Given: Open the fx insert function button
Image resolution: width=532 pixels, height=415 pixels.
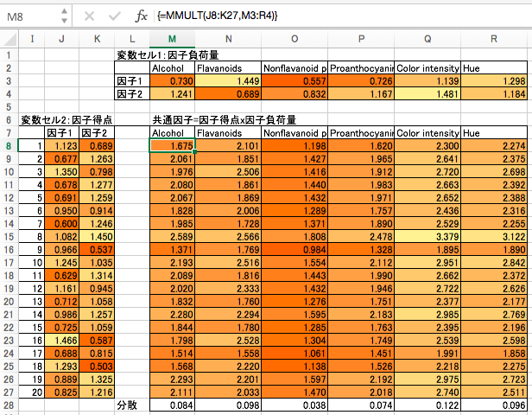Looking at the screenshot, I should (141, 16).
